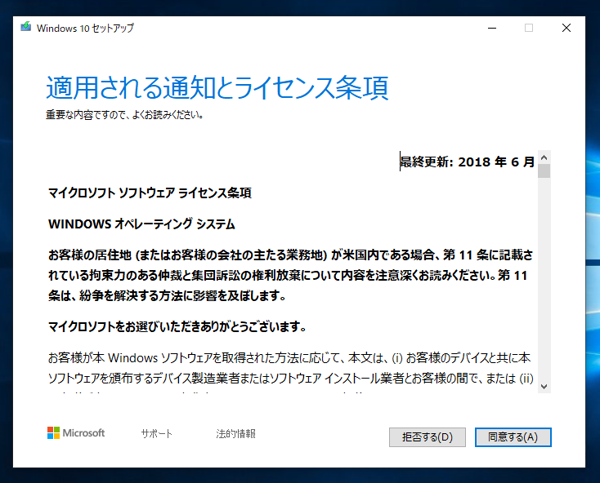Click the license scrollbar down arrow

pyautogui.click(x=544, y=387)
